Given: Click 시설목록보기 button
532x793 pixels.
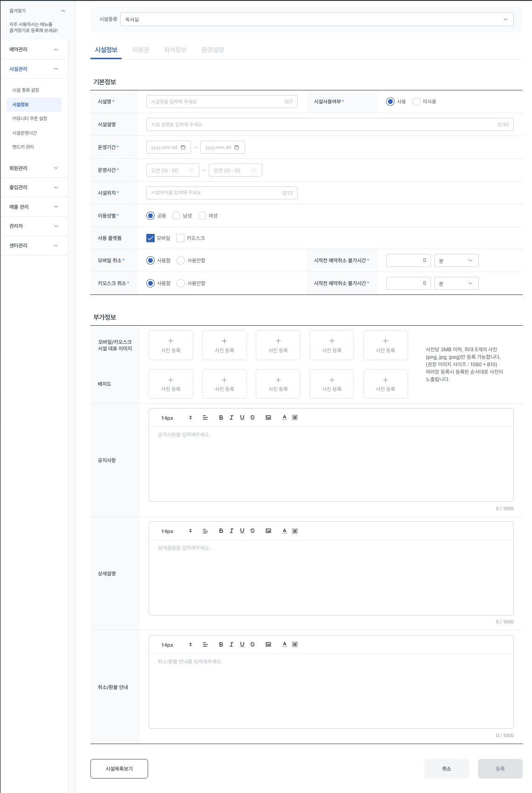Looking at the screenshot, I should pos(119,769).
